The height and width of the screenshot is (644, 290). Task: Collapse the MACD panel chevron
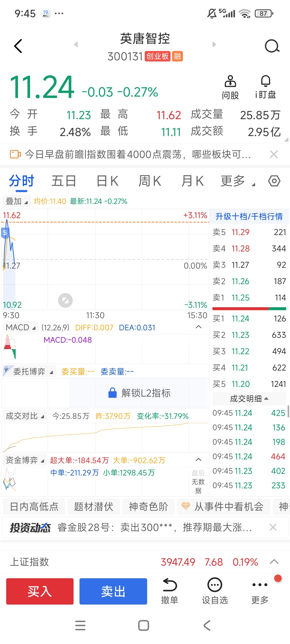(x=198, y=327)
